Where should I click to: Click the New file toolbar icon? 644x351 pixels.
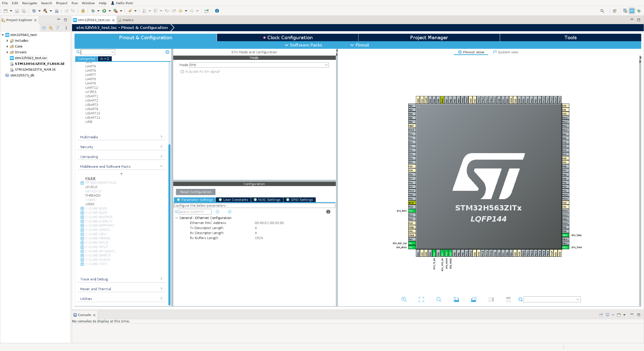(x=5, y=11)
